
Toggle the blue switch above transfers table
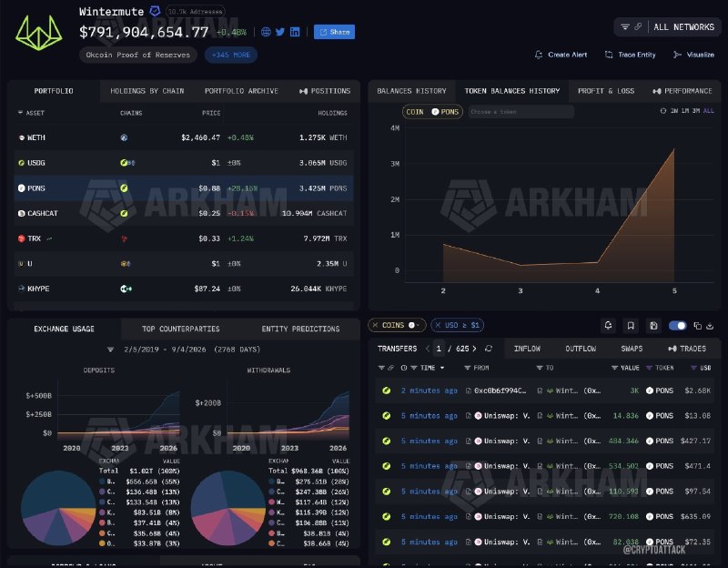(x=677, y=326)
